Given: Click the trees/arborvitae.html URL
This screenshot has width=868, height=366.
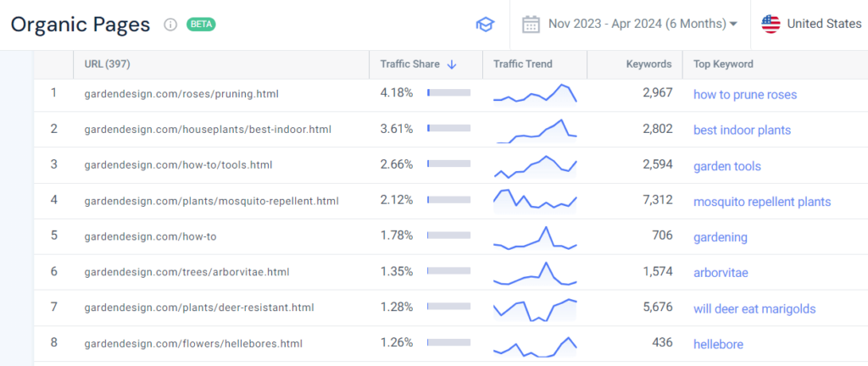Looking at the screenshot, I should coord(186,272).
